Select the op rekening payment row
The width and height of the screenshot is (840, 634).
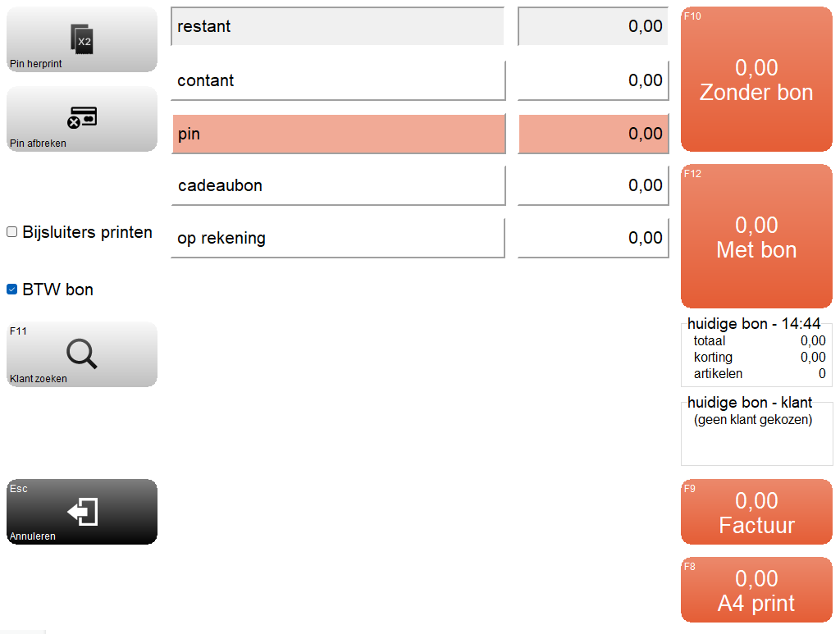click(x=338, y=238)
